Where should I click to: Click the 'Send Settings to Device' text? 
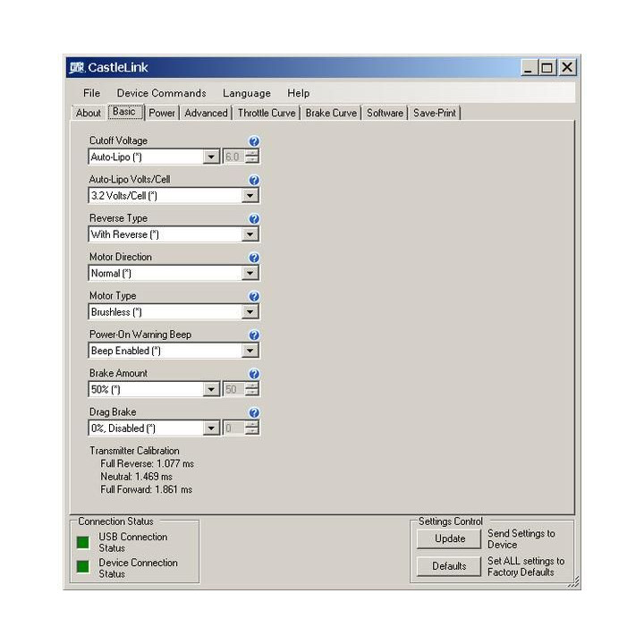coord(521,538)
